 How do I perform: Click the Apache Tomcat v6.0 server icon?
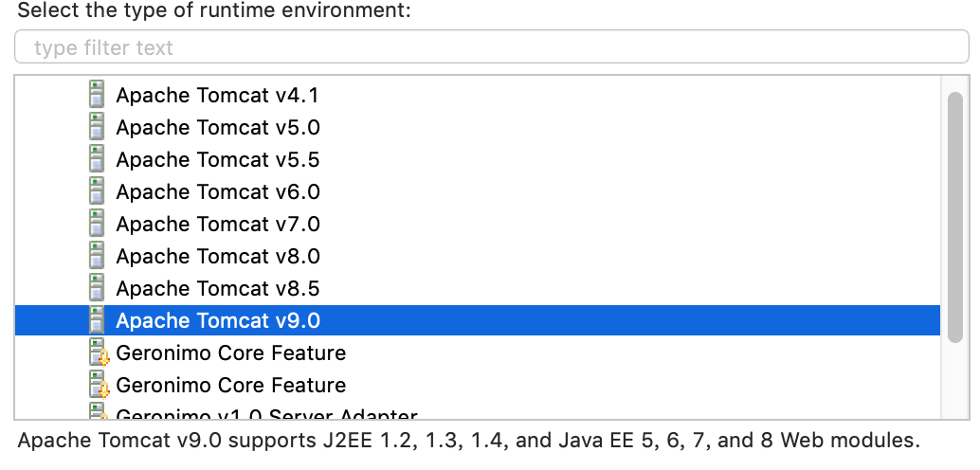click(97, 191)
